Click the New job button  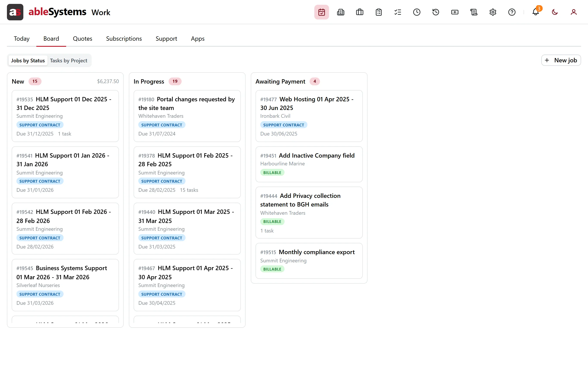[561, 60]
